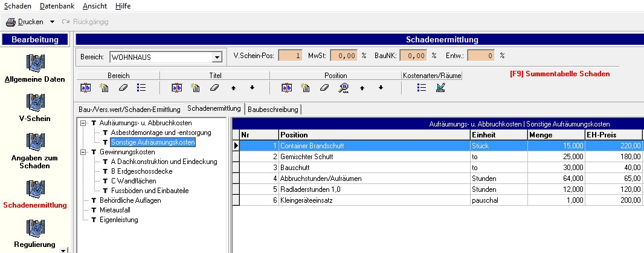644x253 pixels.
Task: Select the Gemischter Schutt row
Action: 438,156
